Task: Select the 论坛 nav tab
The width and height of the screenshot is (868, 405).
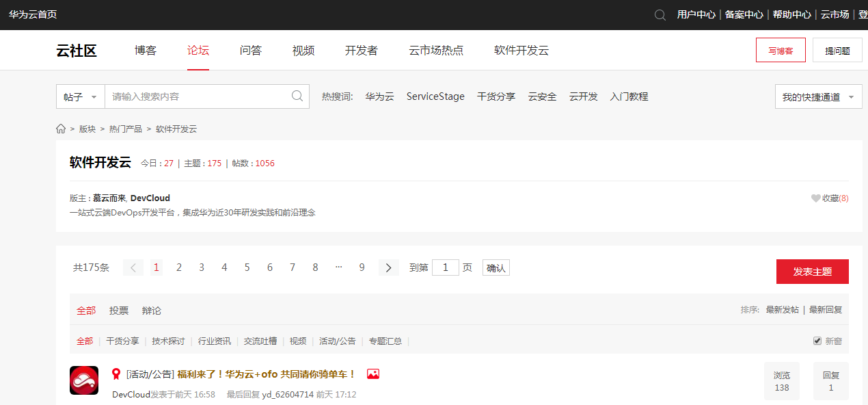Action: pyautogui.click(x=198, y=50)
